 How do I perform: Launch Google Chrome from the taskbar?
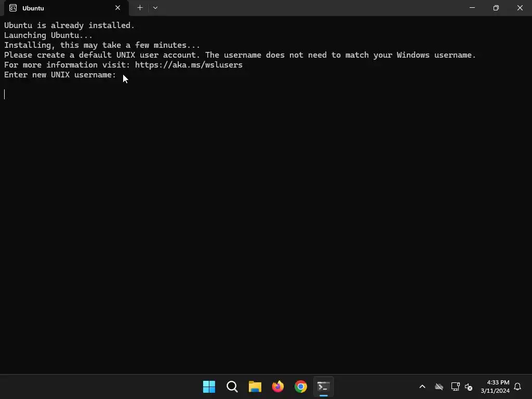(x=301, y=387)
